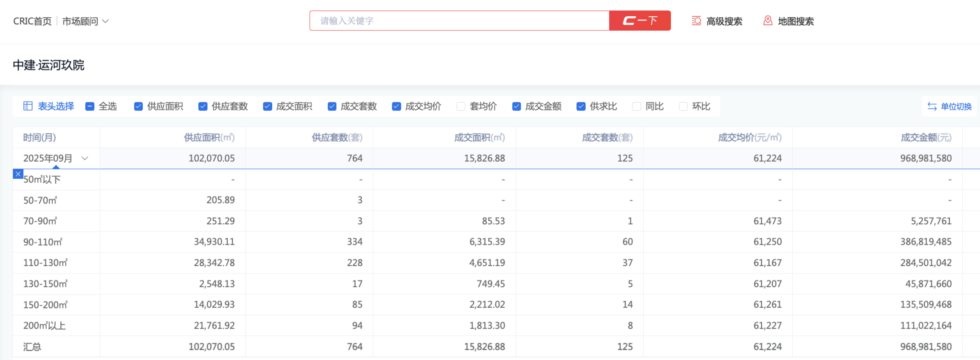Enable the 同比 checkbox
Viewport: 980px width, 360px height.
pyautogui.click(x=637, y=106)
